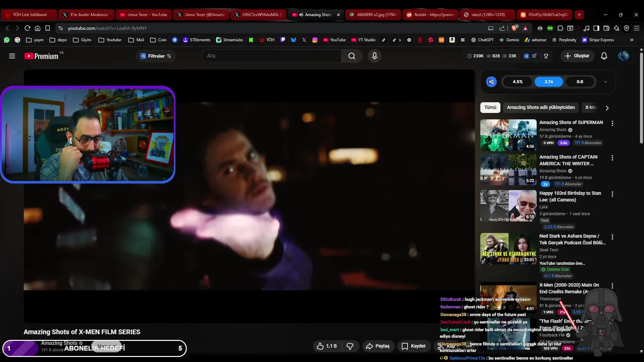Focus the Ara search input field
Viewport: 644px width, 362px height.
pos(272,56)
